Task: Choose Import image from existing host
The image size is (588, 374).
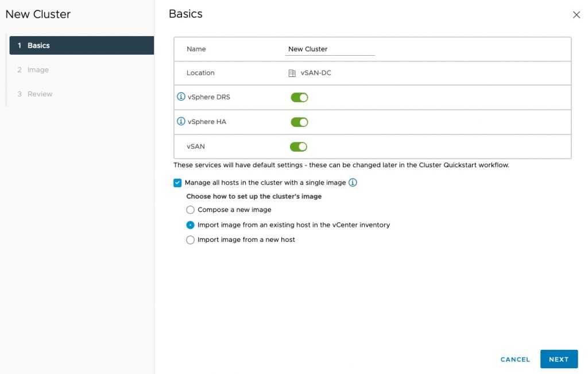Action: point(191,225)
